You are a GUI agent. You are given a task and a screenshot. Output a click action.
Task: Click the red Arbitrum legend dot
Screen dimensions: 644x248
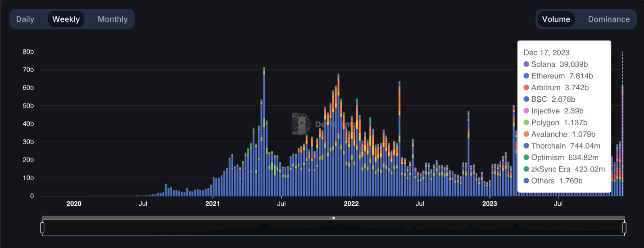(526, 88)
